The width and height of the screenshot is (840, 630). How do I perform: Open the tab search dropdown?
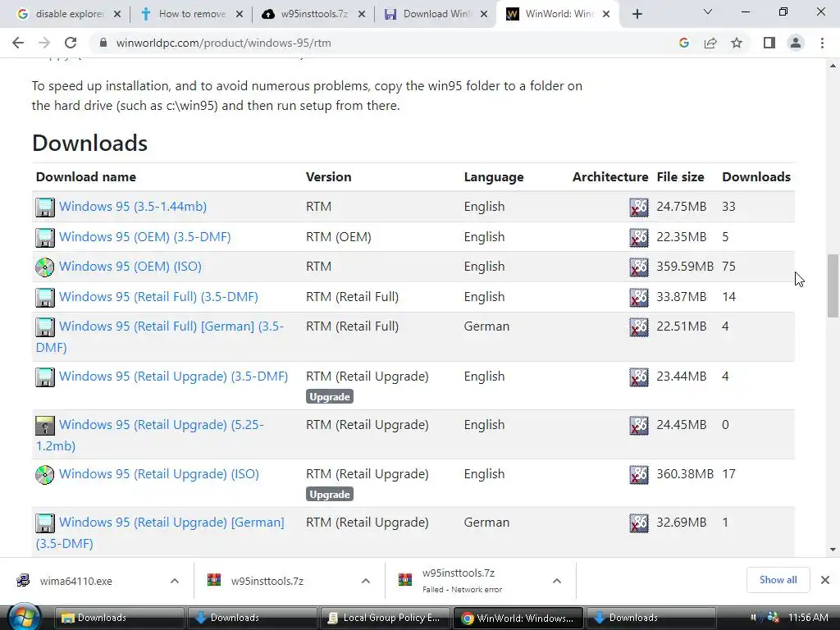pos(708,11)
